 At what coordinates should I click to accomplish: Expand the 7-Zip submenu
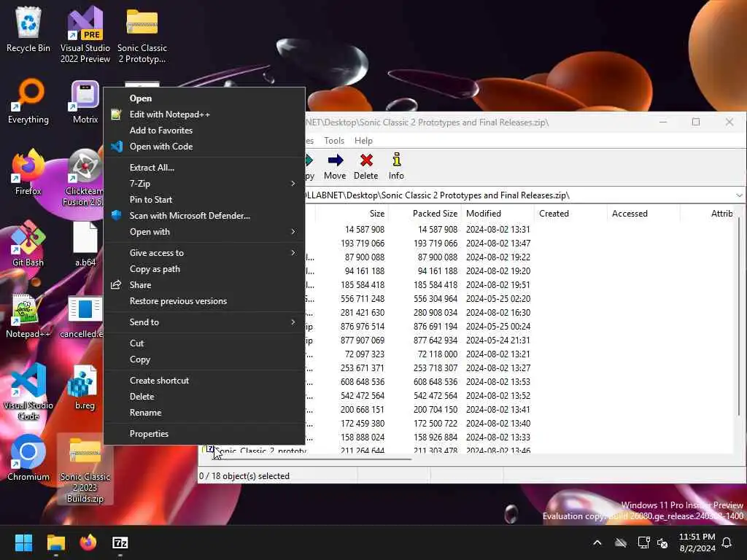204,183
